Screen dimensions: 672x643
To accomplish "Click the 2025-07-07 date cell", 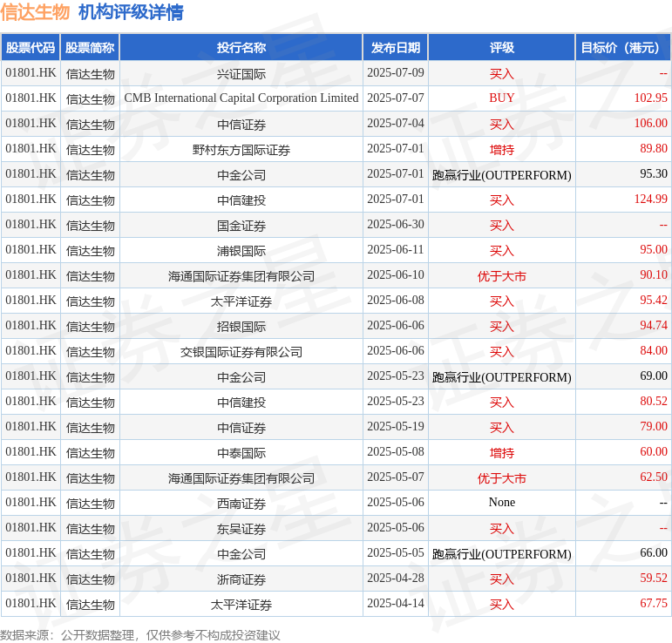I will [396, 98].
